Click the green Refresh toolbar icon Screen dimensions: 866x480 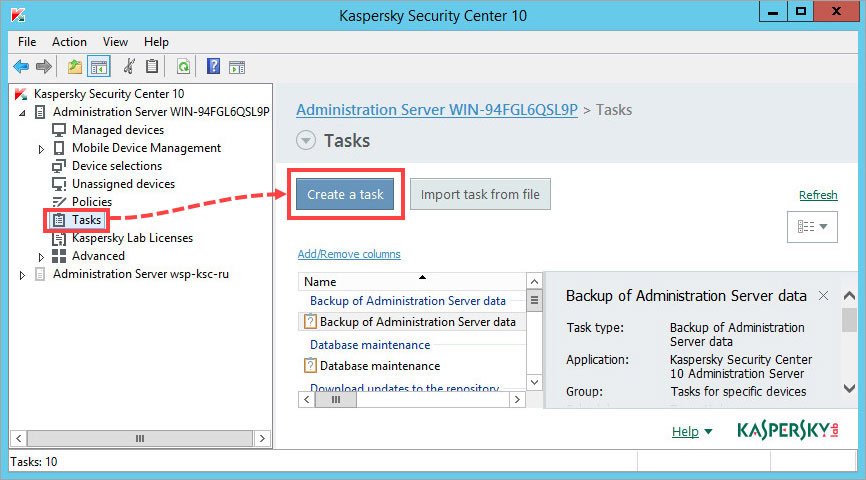point(183,67)
